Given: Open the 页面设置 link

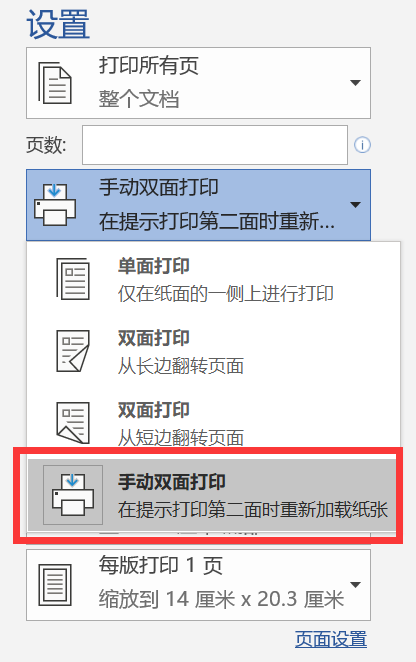Looking at the screenshot, I should click(x=331, y=639).
